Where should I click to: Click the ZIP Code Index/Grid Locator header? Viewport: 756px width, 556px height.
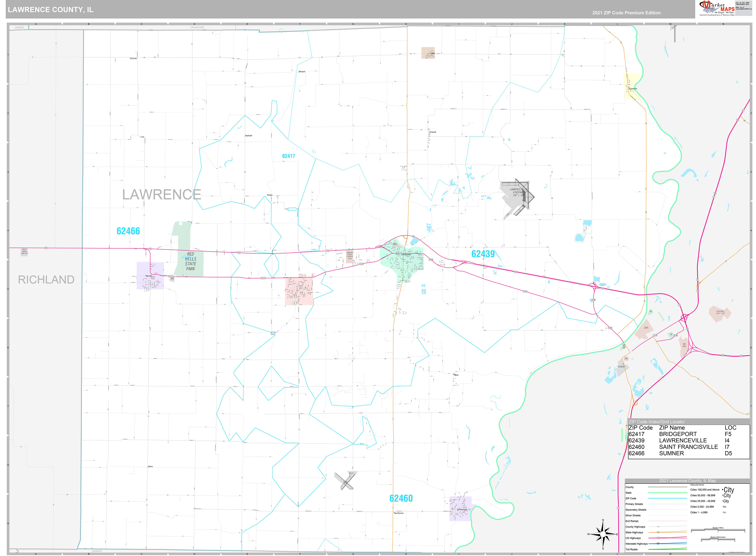(657, 422)
